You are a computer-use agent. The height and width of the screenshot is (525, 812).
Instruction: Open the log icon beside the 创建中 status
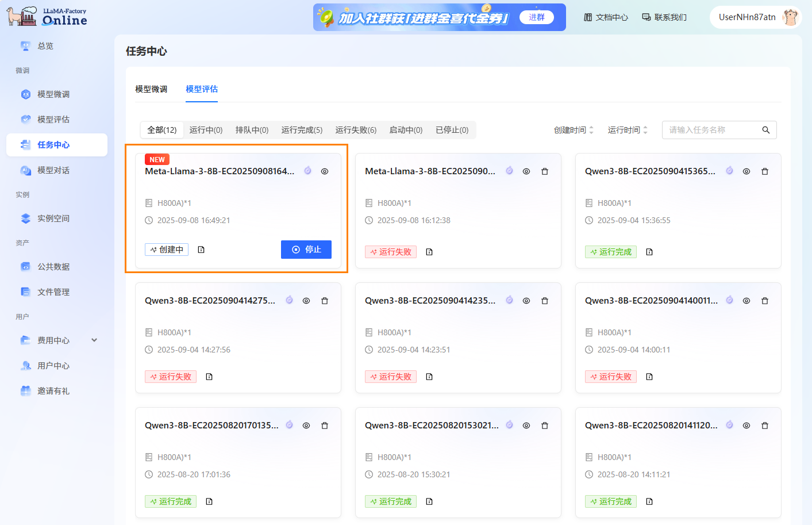[201, 250]
